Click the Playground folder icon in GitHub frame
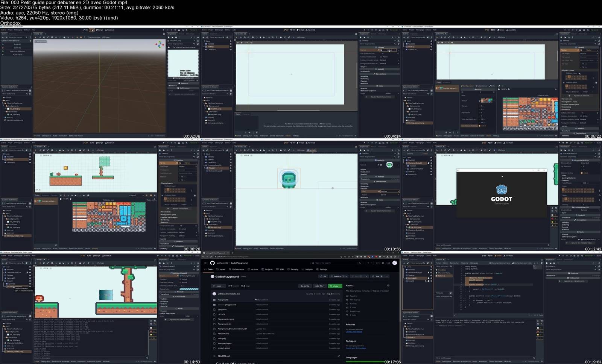 click(x=214, y=300)
